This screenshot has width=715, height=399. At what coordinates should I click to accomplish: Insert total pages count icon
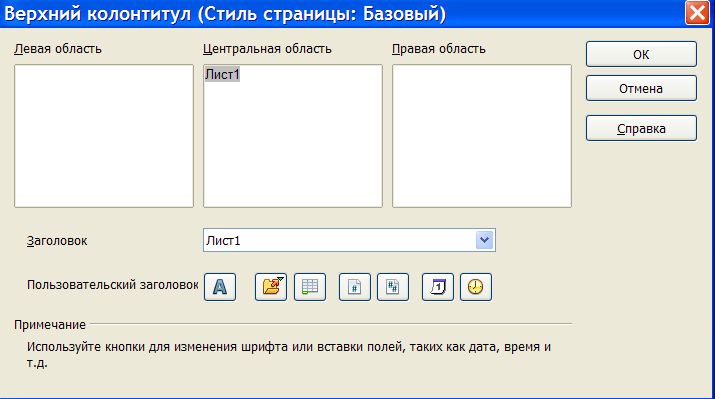[x=393, y=287]
